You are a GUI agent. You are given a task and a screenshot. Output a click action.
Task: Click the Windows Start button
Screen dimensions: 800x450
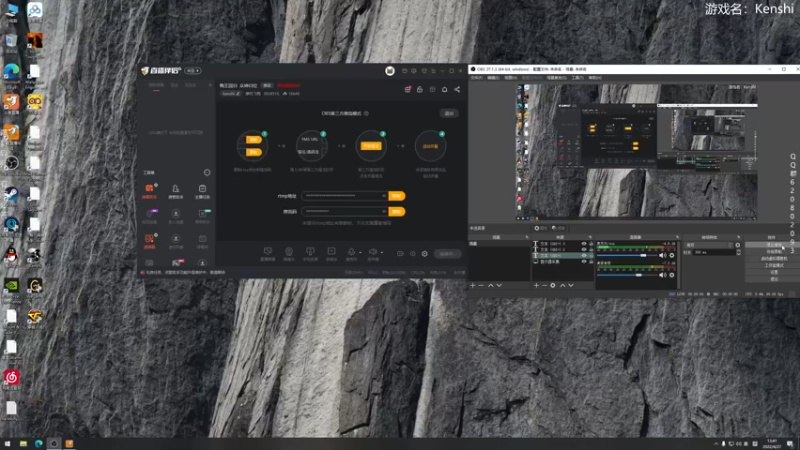click(x=7, y=443)
